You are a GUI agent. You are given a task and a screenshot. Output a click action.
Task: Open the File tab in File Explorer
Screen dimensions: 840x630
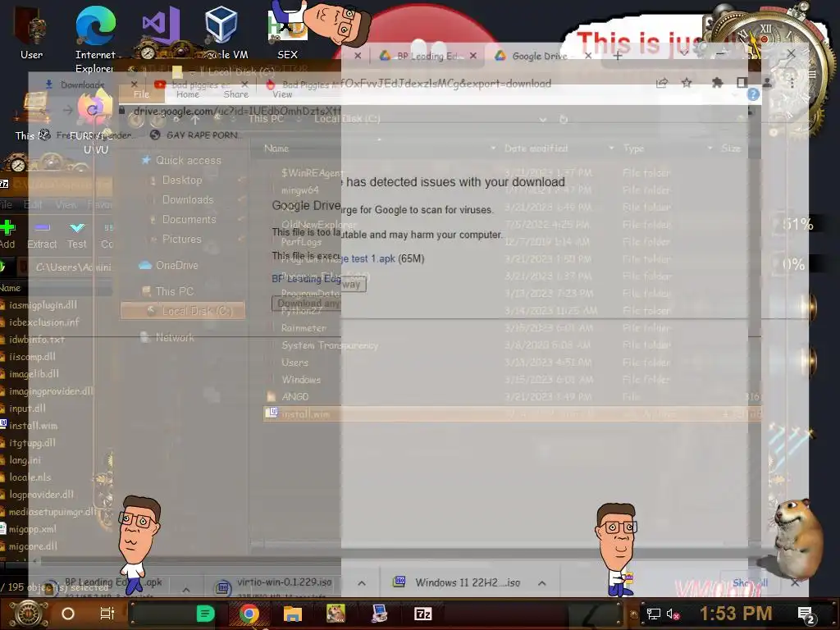coord(141,94)
